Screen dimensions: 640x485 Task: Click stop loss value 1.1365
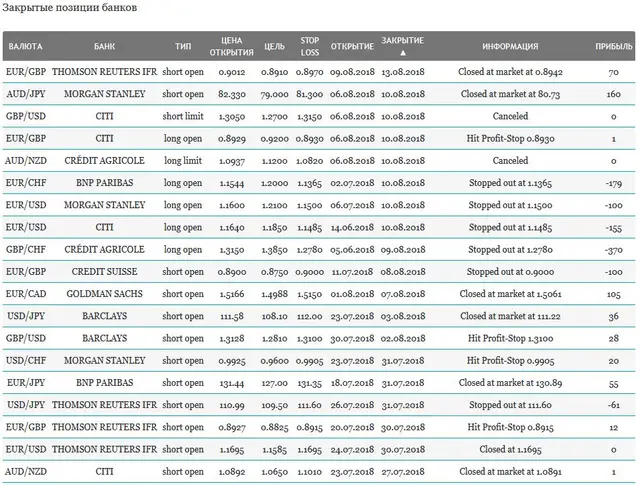[309, 183]
